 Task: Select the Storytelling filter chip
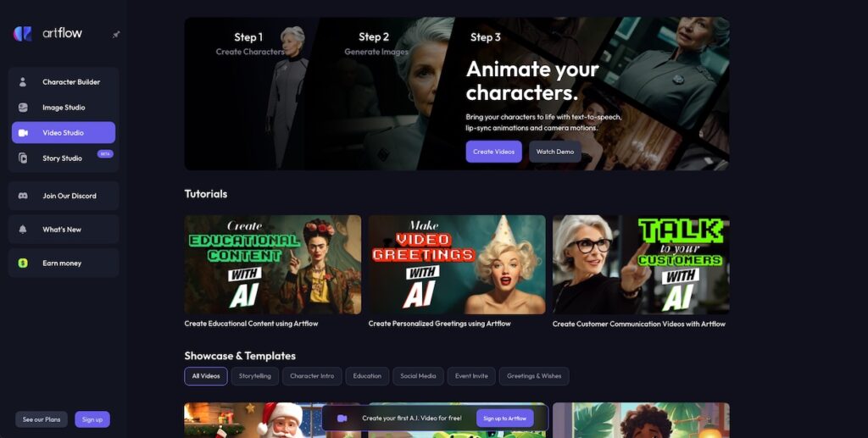[x=254, y=376]
